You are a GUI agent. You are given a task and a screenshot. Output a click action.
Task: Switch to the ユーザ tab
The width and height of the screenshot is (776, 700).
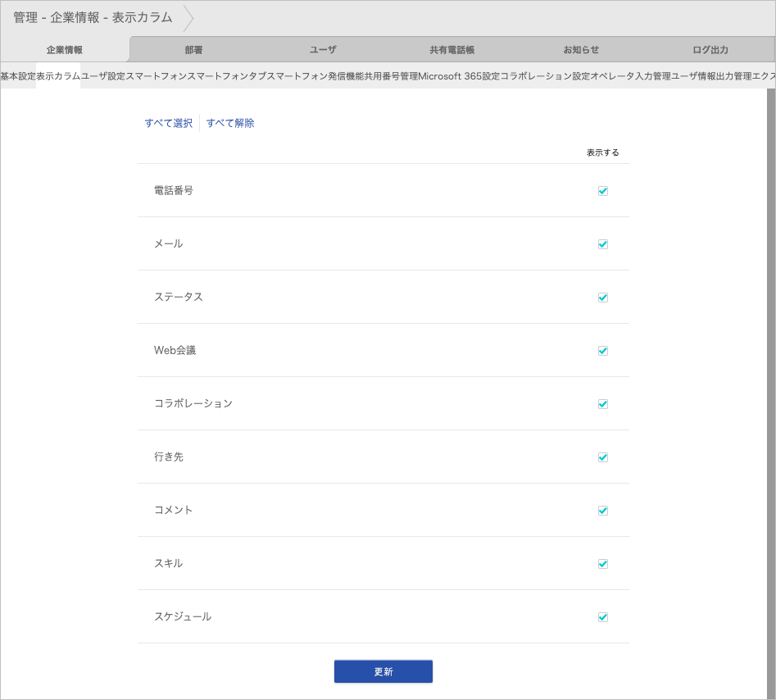click(x=323, y=49)
